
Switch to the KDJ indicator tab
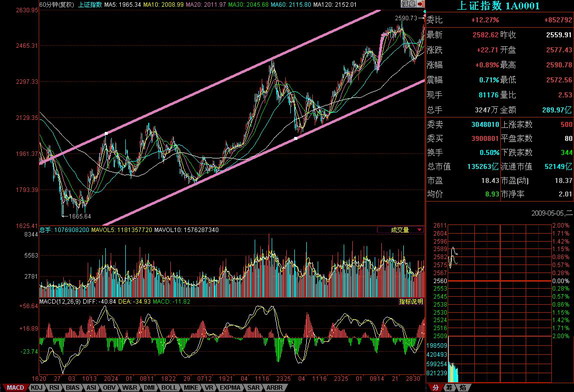36,388
